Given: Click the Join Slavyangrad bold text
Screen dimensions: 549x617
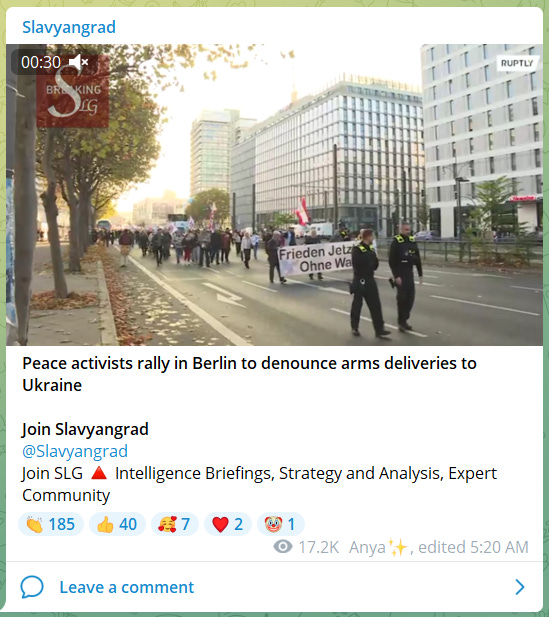Looking at the screenshot, I should coord(85,429).
